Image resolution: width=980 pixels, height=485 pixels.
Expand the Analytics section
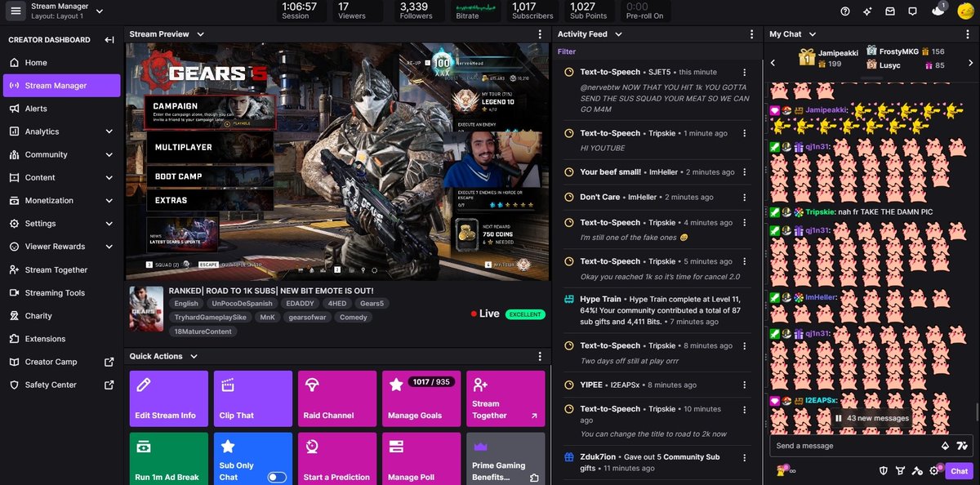click(61, 131)
